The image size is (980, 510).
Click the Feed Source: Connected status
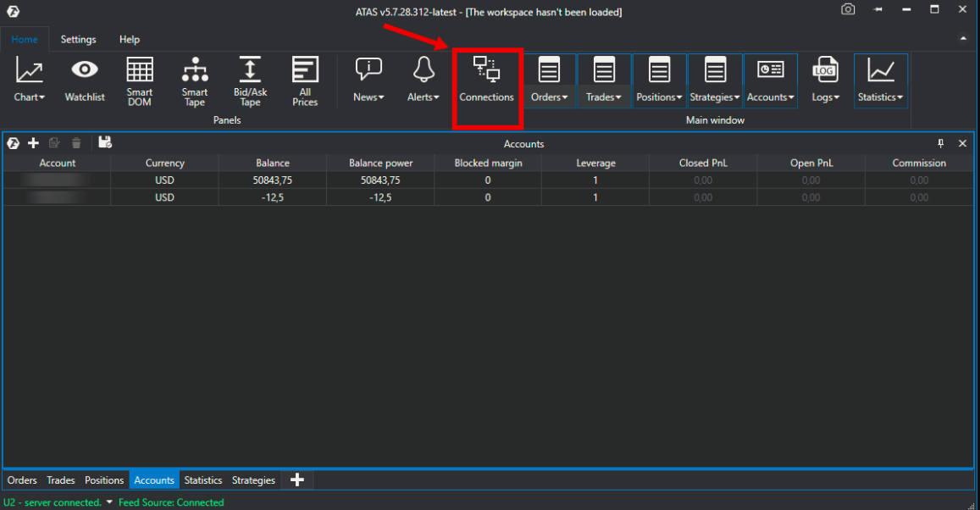point(171,502)
